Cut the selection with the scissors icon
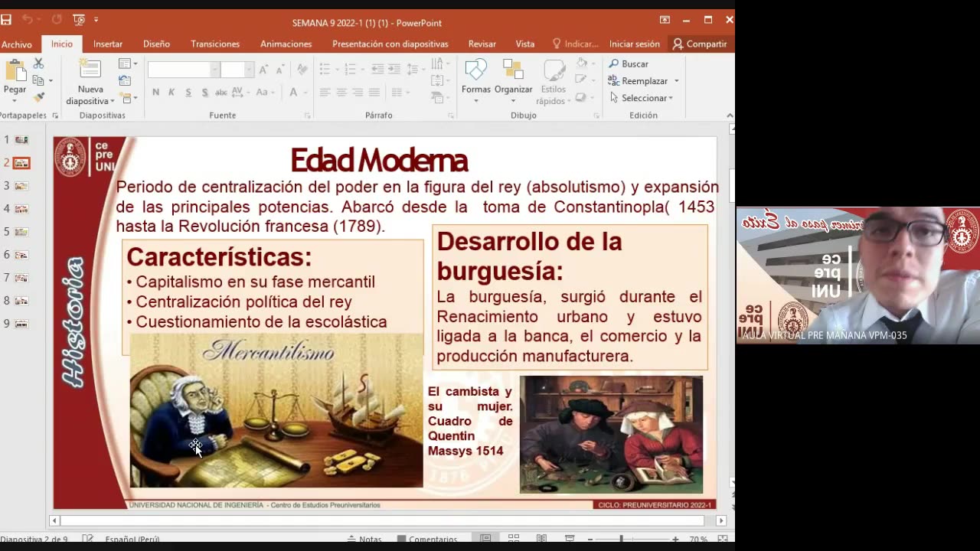 tap(38, 64)
